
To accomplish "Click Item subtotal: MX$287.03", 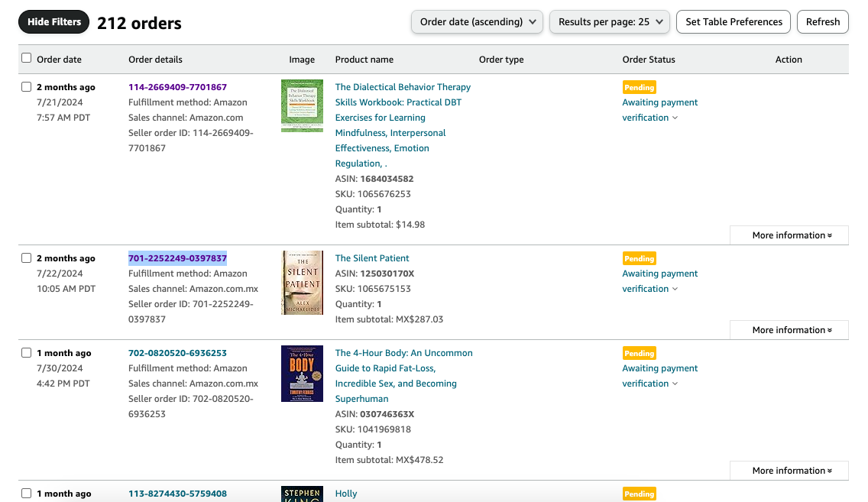I will click(389, 319).
